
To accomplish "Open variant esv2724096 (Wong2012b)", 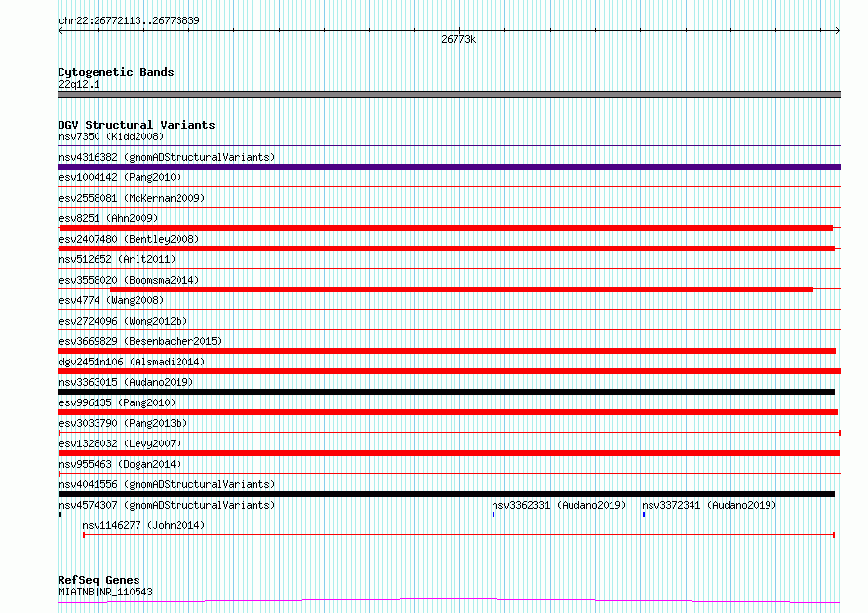I will pyautogui.click(x=123, y=321).
